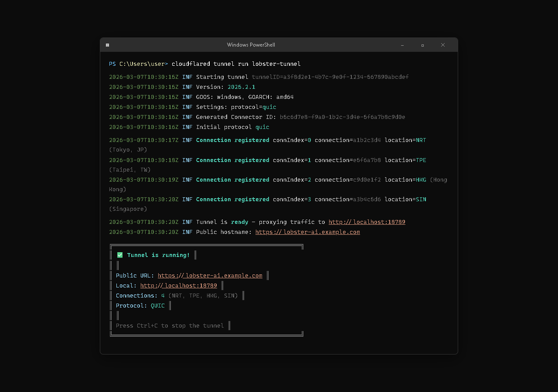Open the Public hostname lobster-ai.example.com link
Image resolution: width=558 pixels, height=392 pixels.
307,232
